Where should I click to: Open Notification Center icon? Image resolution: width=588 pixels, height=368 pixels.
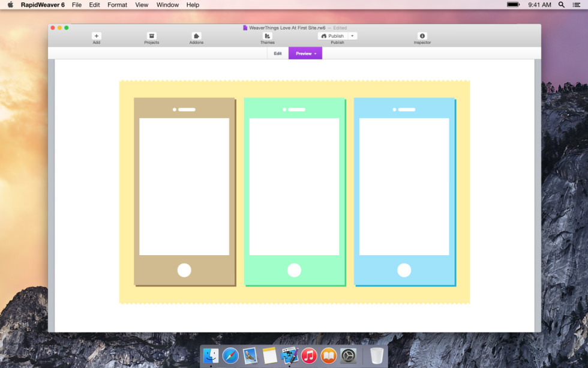(577, 5)
